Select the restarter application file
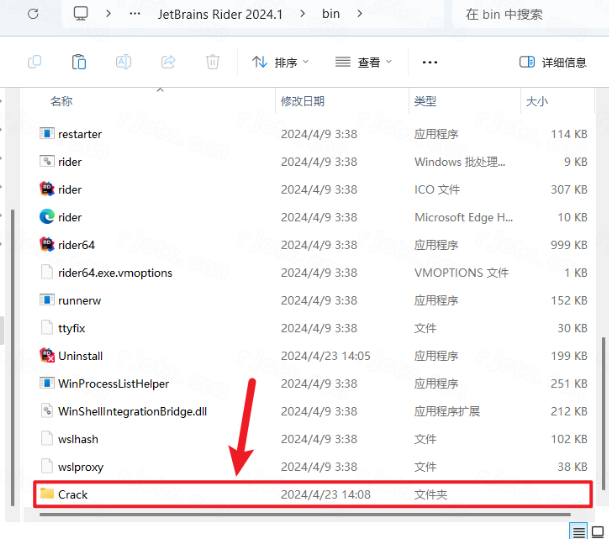Screen dimensions: 609x539 point(80,134)
